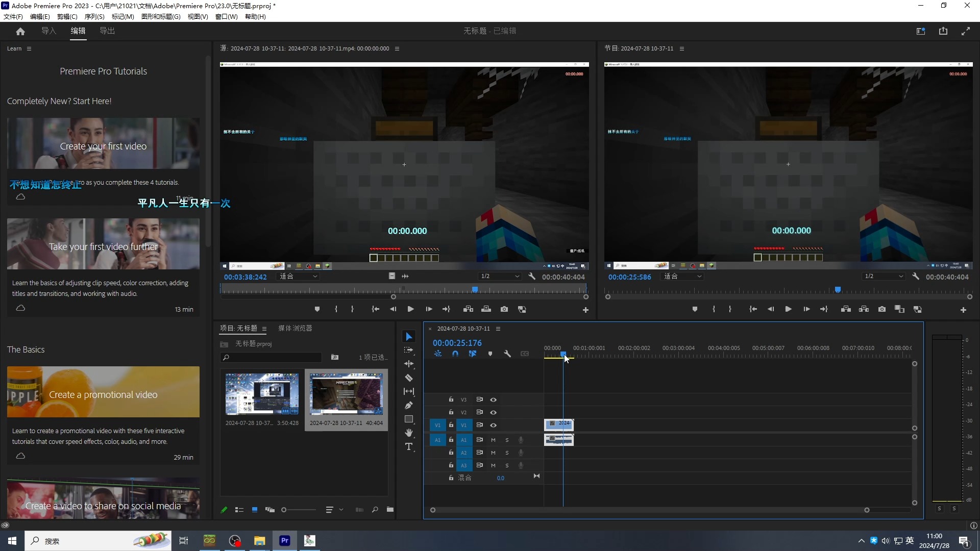Open Source monitor settings wrench

click(532, 277)
